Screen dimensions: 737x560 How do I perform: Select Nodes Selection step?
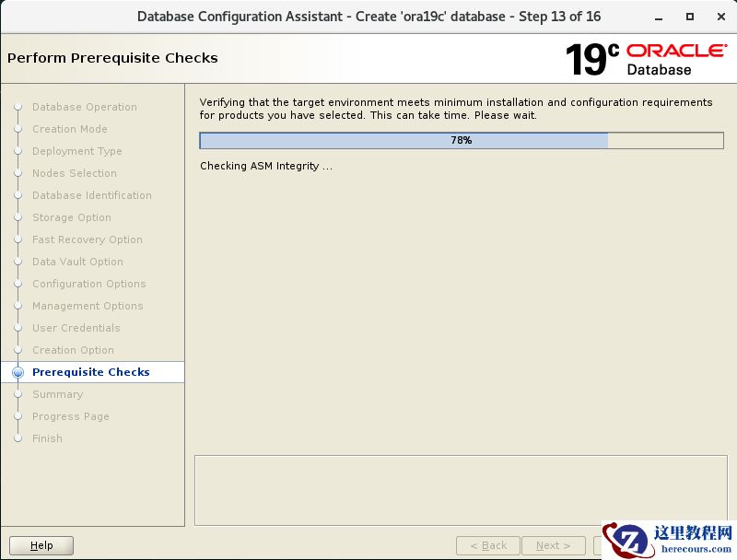(75, 173)
